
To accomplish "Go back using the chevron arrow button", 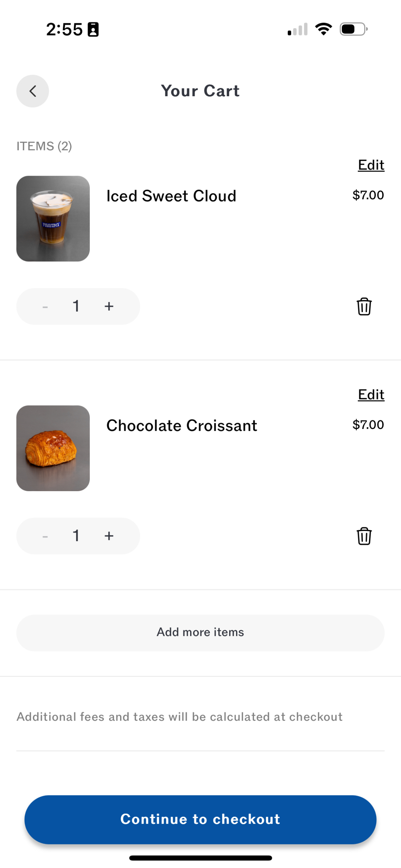I will pyautogui.click(x=33, y=91).
